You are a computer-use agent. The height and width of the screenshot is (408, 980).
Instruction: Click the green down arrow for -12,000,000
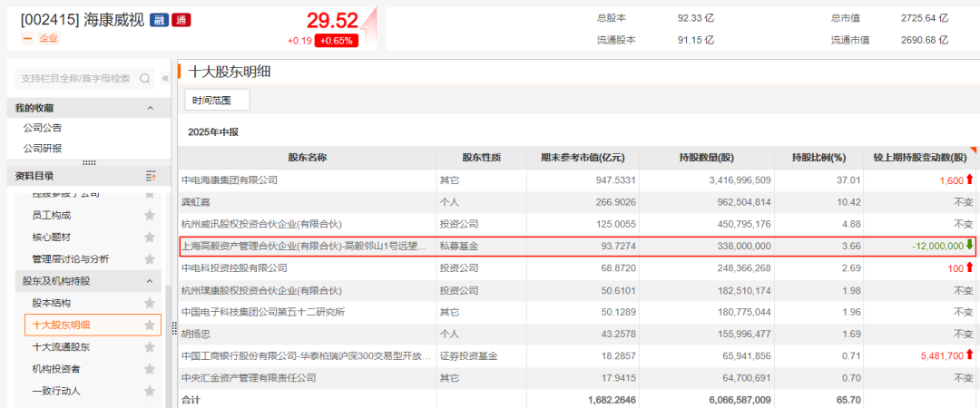pos(969,245)
